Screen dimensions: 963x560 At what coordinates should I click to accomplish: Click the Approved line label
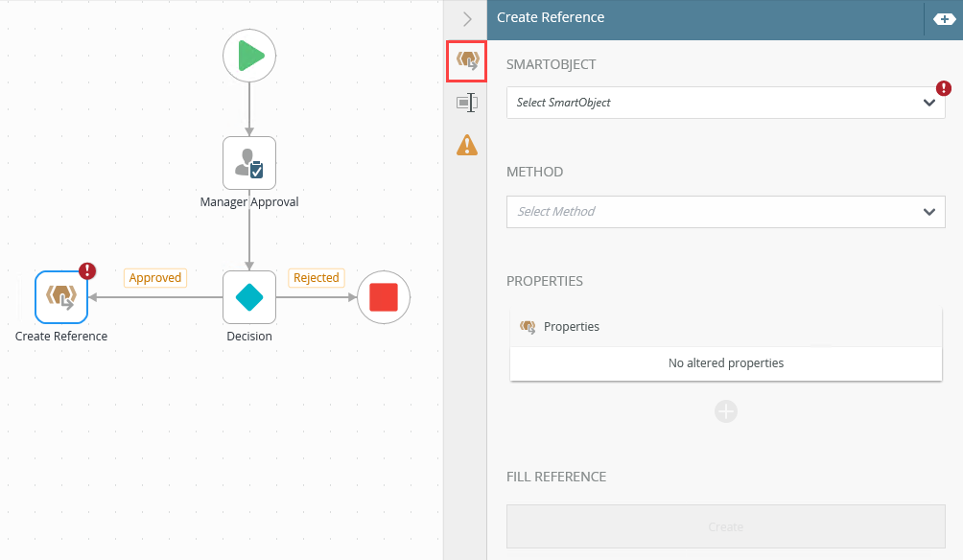[155, 277]
